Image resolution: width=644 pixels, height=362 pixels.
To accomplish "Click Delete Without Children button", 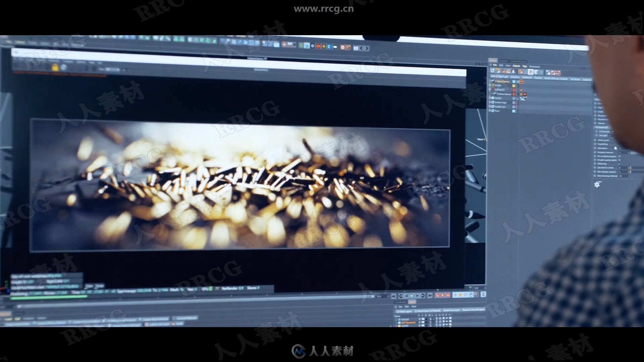I will point(556,79).
